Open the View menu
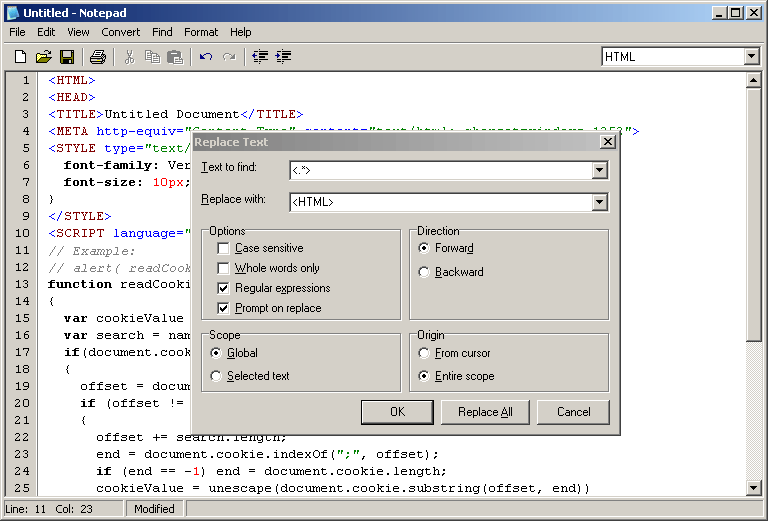The width and height of the screenshot is (768, 521). (78, 32)
